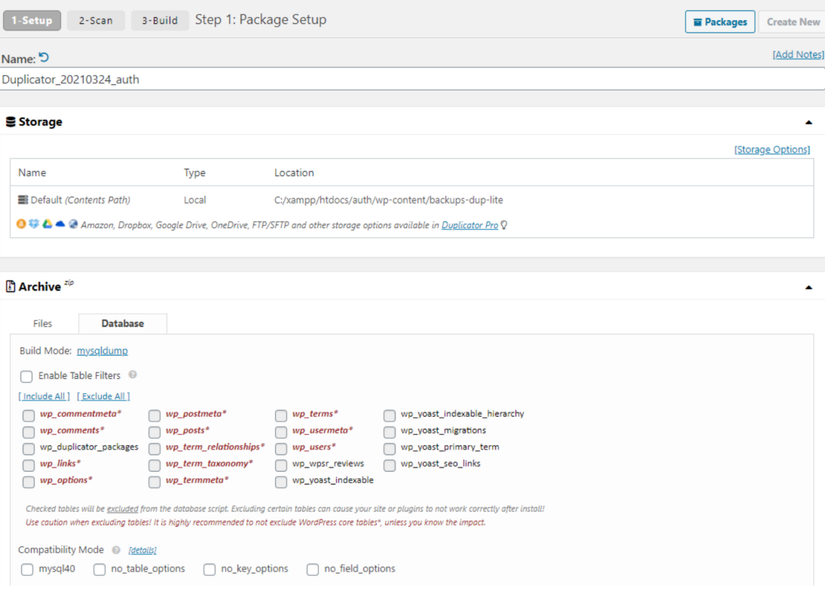The height and width of the screenshot is (596, 825).
Task: Click the Google Drive storage icon
Action: click(x=47, y=224)
